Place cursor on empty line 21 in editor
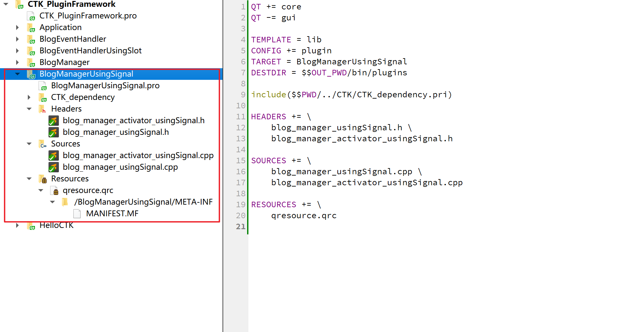This screenshot has width=644, height=332. pos(446,227)
